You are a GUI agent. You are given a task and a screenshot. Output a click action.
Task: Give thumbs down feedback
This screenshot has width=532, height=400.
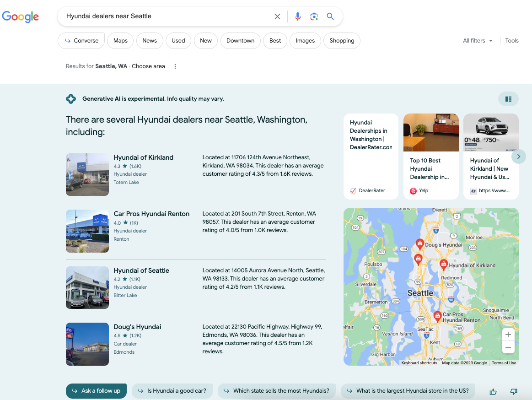(514, 391)
